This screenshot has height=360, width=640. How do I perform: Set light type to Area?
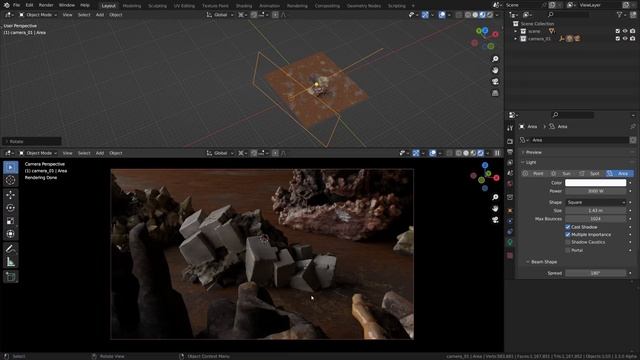pos(619,173)
